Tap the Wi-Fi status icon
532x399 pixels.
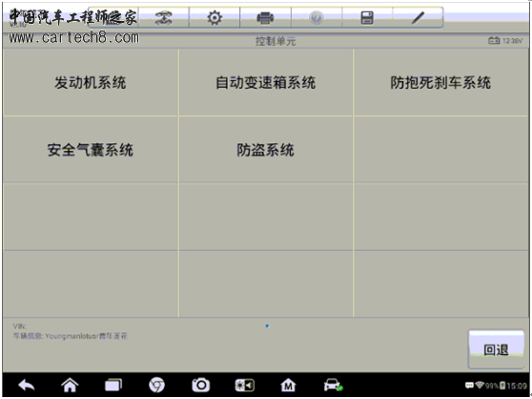point(480,386)
